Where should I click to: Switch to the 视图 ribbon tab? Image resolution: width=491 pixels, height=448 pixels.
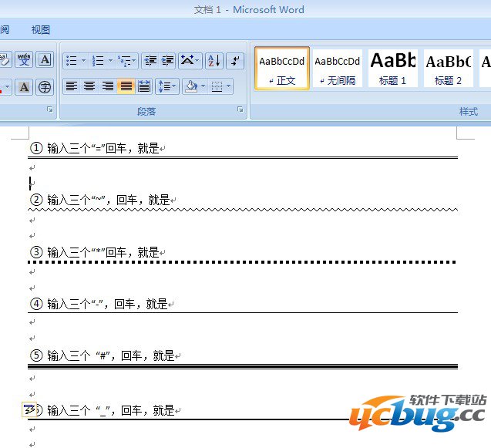[41, 30]
